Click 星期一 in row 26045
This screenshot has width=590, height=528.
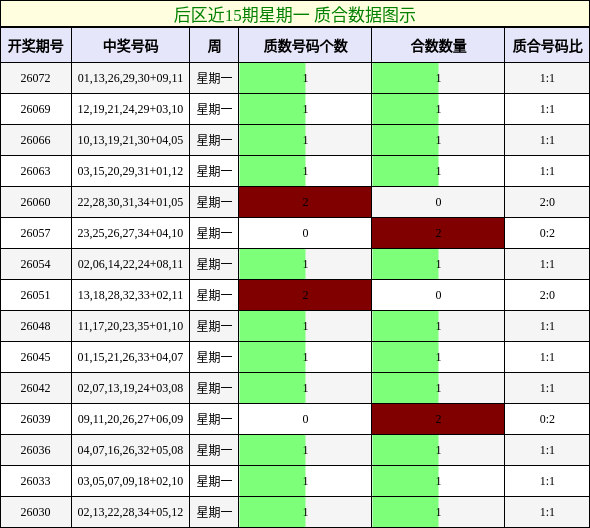point(214,357)
